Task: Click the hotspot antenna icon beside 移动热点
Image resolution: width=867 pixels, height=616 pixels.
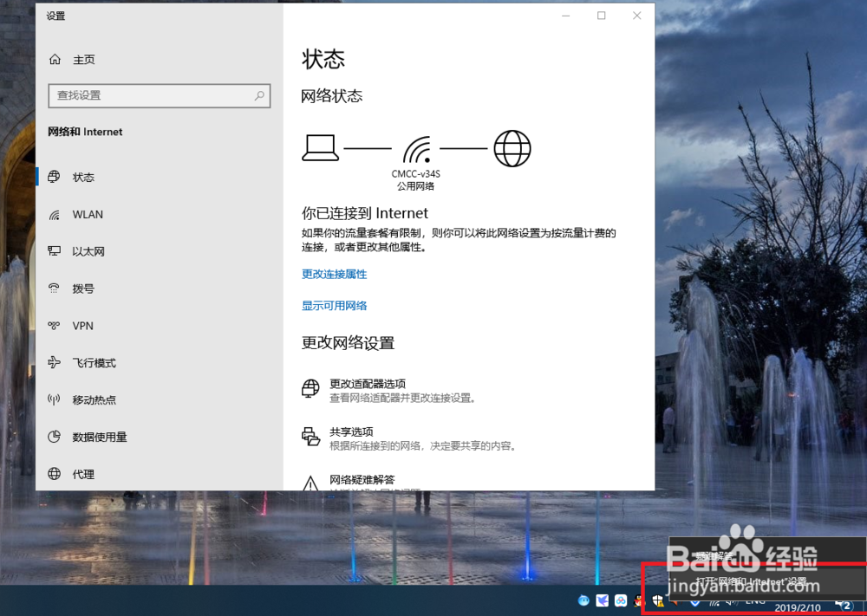Action: 54,399
